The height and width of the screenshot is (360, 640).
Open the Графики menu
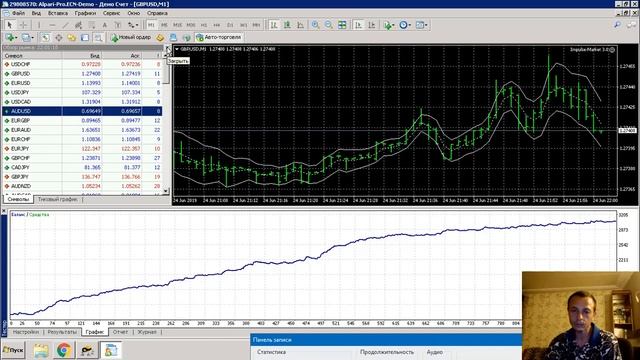[x=85, y=13]
